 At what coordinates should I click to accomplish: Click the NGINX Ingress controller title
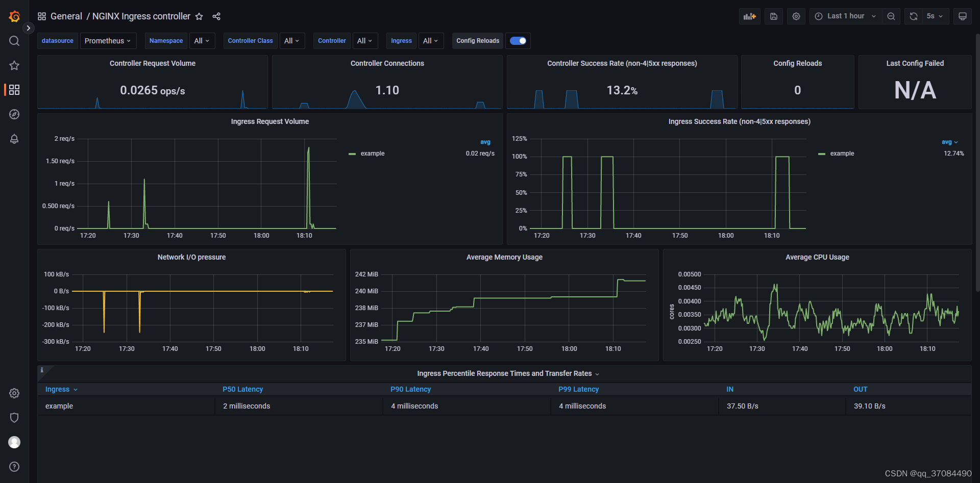click(x=141, y=16)
